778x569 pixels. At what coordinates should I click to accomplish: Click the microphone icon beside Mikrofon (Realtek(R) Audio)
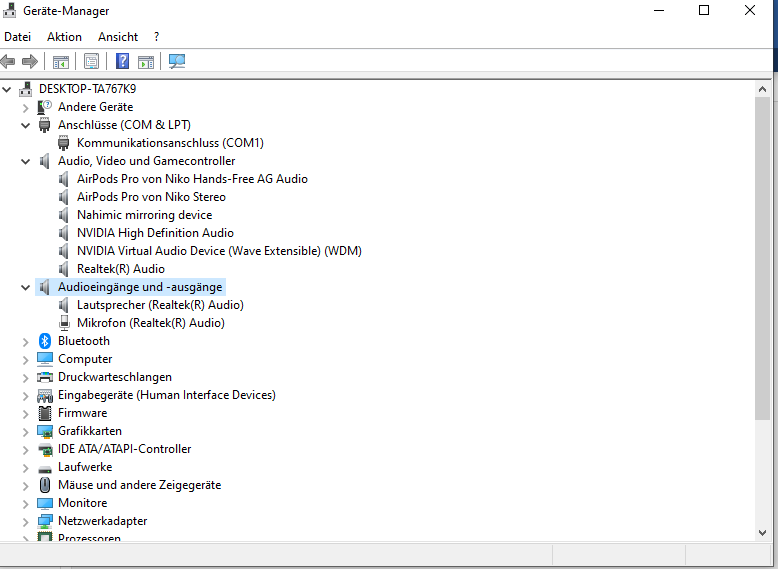tap(64, 323)
